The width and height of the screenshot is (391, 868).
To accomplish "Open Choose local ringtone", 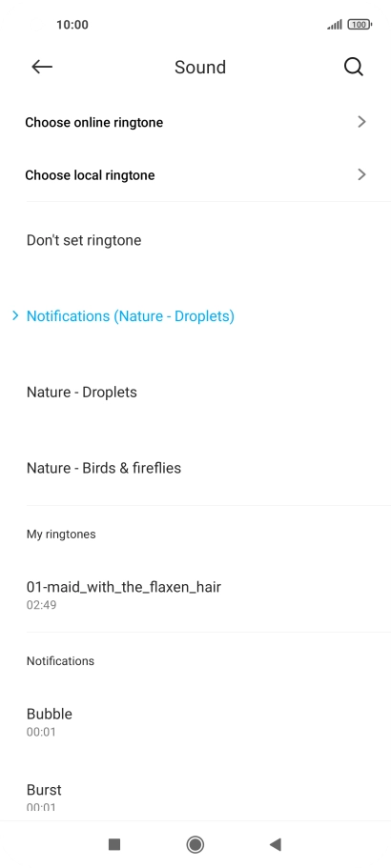I will [195, 175].
